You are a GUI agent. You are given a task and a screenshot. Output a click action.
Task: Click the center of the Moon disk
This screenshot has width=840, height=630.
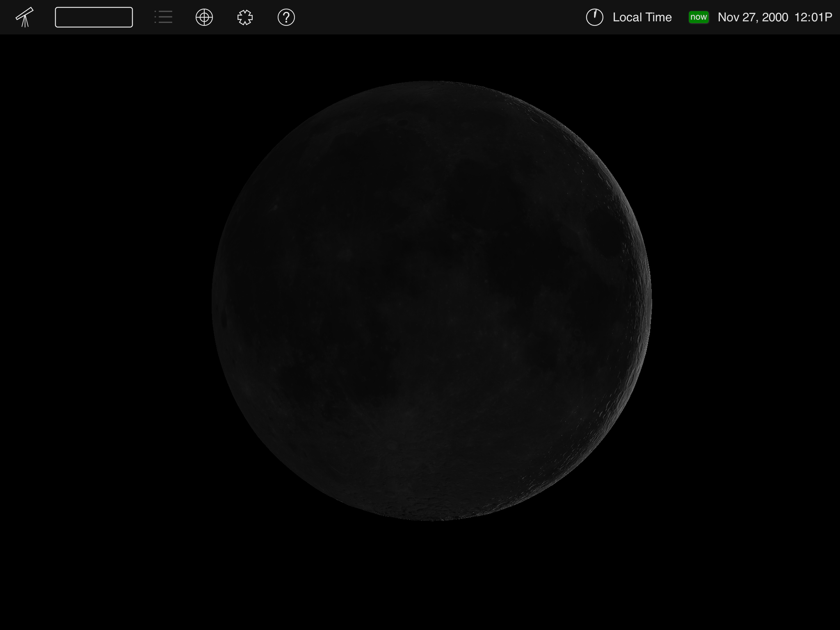tap(431, 301)
